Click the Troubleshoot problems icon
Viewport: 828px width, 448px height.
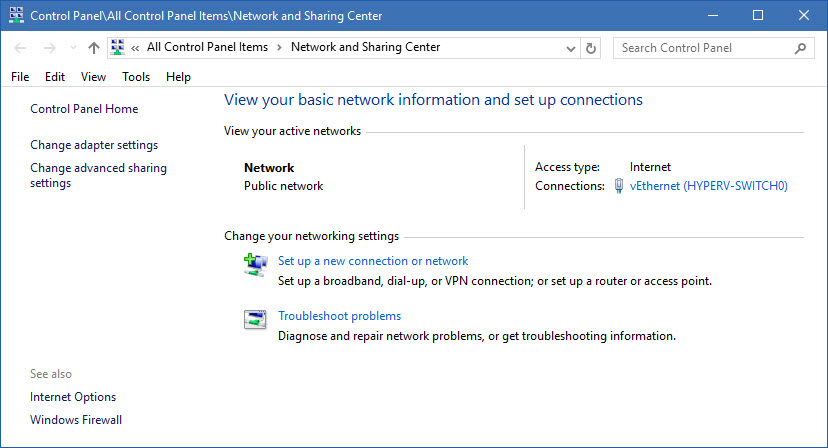pyautogui.click(x=256, y=319)
